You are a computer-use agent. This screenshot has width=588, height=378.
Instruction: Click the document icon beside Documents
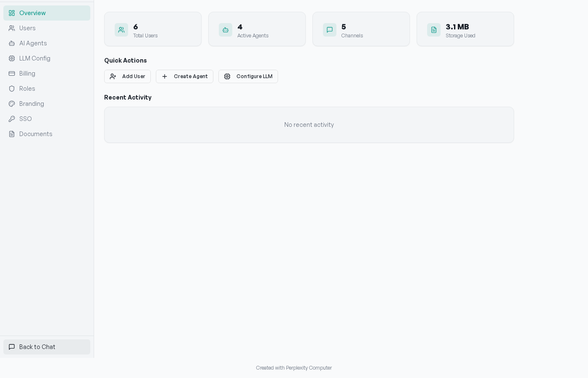12,134
